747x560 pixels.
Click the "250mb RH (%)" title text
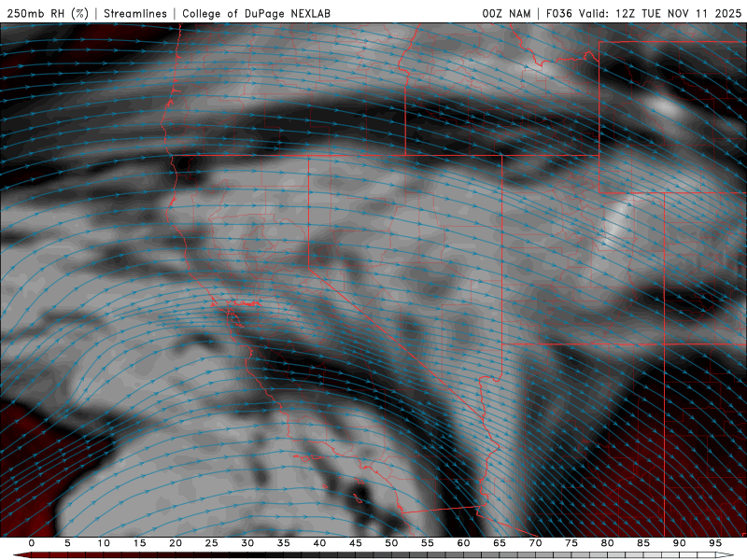tap(48, 13)
